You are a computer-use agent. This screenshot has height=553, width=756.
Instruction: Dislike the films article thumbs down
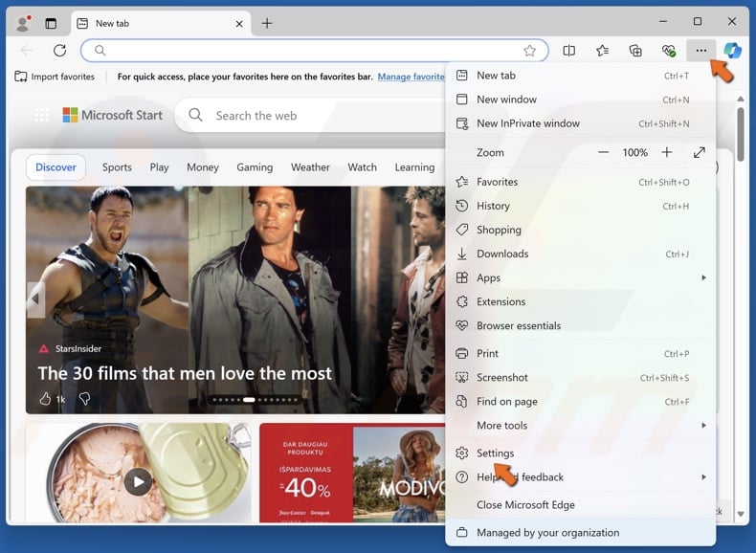click(84, 399)
